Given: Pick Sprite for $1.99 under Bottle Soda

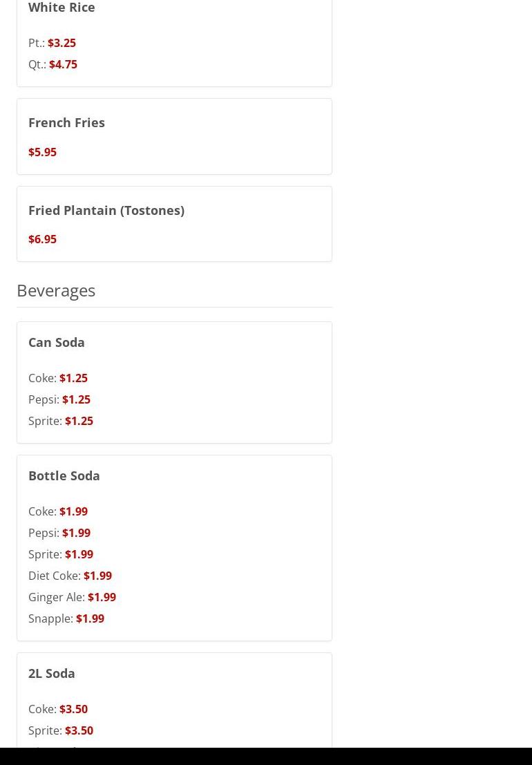Looking at the screenshot, I should click(x=61, y=554).
